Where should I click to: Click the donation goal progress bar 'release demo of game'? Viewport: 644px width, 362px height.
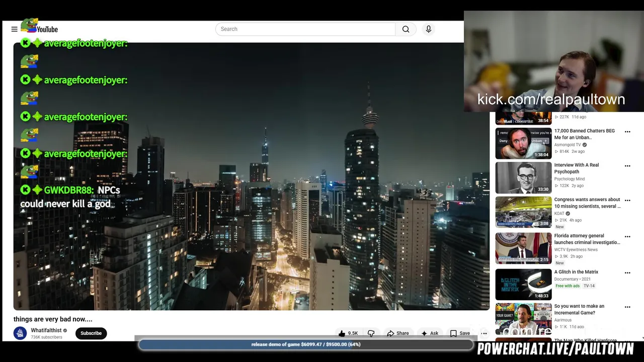[306, 344]
